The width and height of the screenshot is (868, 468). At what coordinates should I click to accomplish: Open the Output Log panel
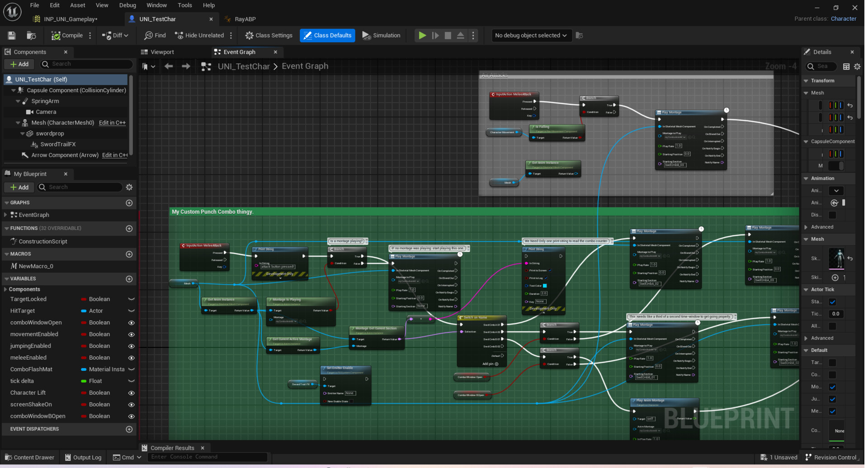click(83, 457)
